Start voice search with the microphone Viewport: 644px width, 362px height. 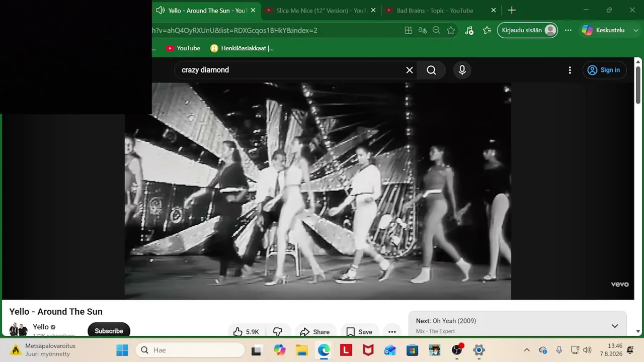tap(462, 70)
